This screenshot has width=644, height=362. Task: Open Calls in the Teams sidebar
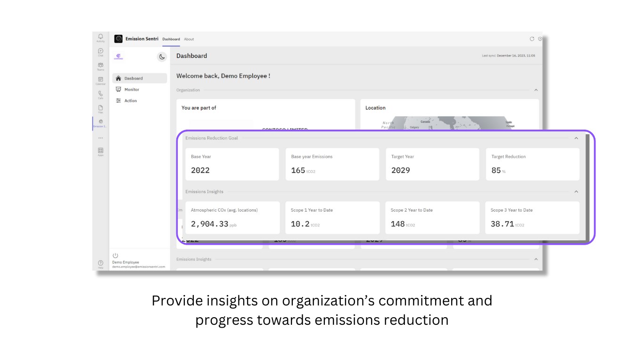[x=100, y=94]
